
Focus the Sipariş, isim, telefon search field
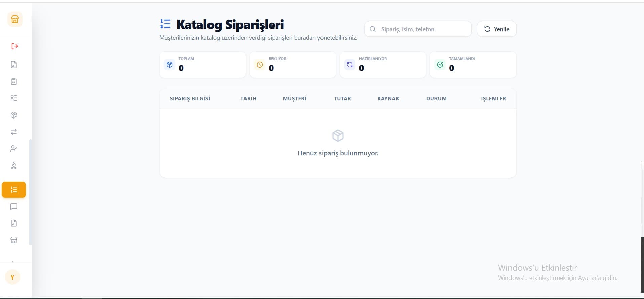[418, 29]
